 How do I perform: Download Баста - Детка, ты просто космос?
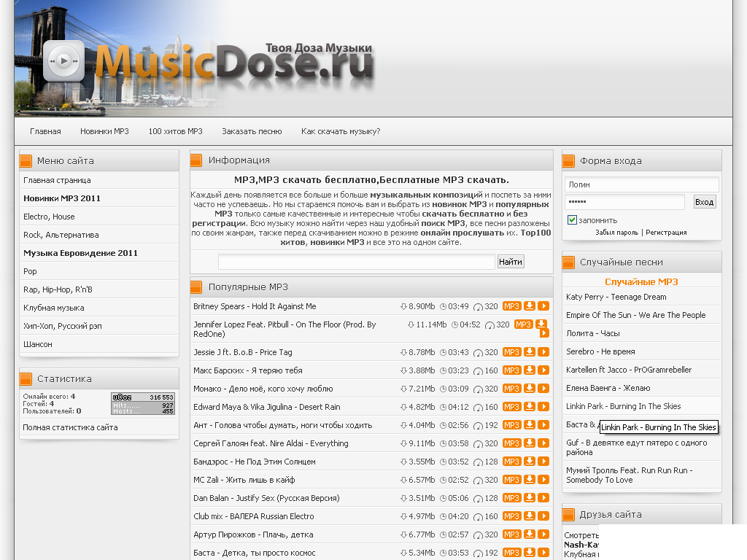[530, 553]
